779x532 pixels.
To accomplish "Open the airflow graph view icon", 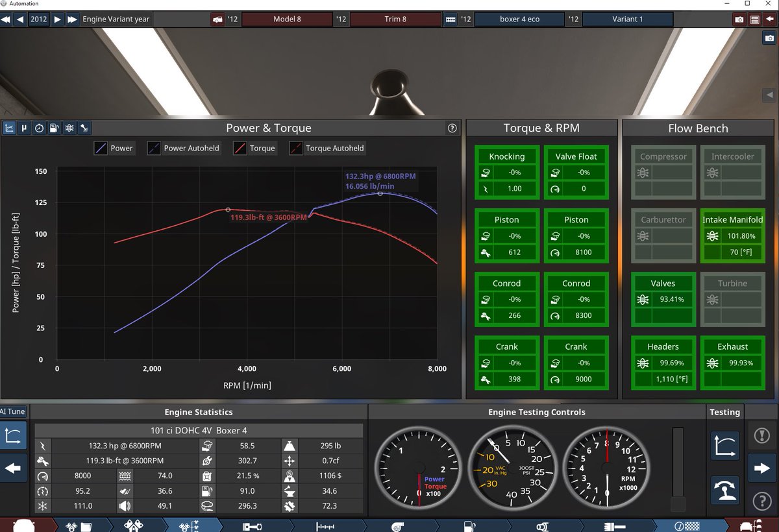I will pyautogui.click(x=69, y=128).
